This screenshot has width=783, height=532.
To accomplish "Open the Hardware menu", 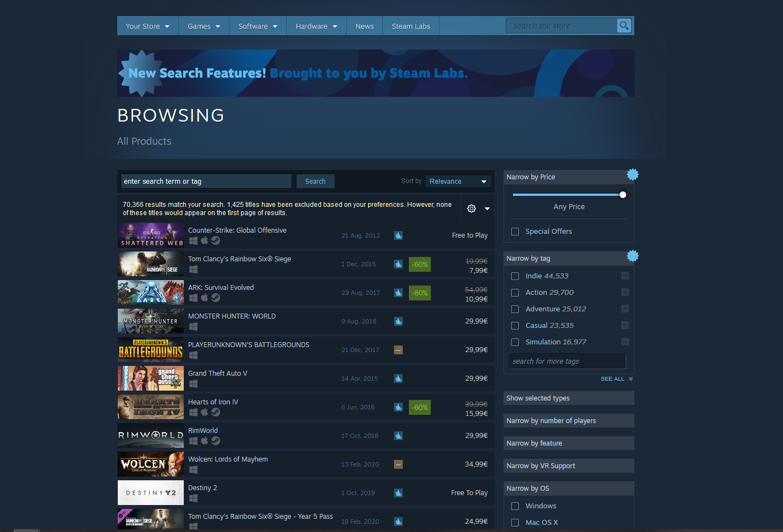I will [x=316, y=26].
